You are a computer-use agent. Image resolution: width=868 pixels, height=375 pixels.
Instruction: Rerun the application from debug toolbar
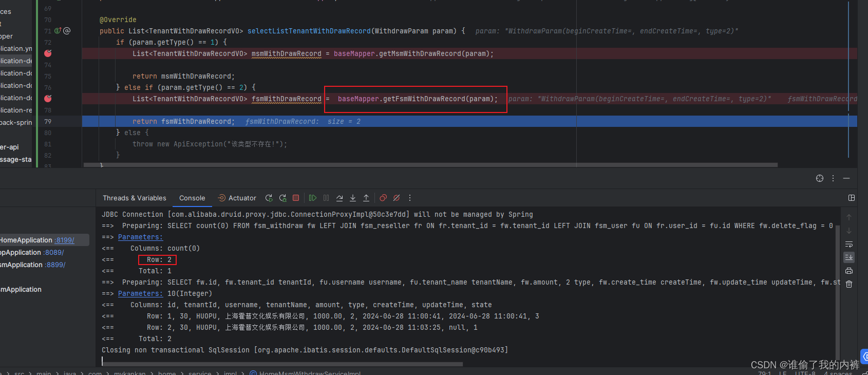tap(269, 198)
